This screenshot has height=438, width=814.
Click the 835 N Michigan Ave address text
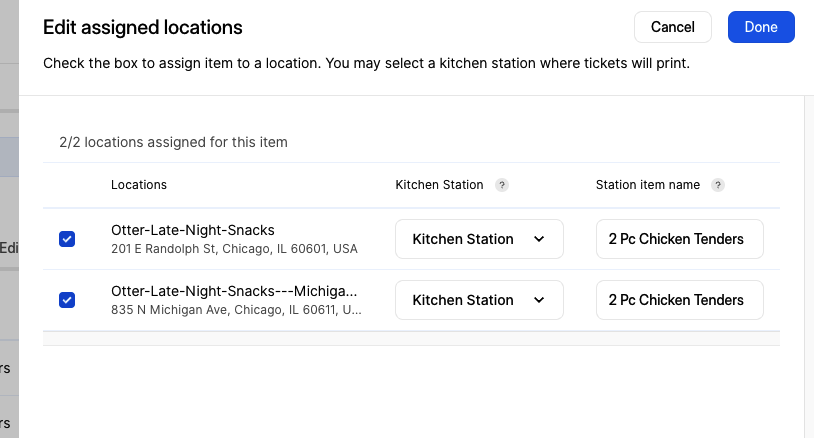[x=236, y=310]
